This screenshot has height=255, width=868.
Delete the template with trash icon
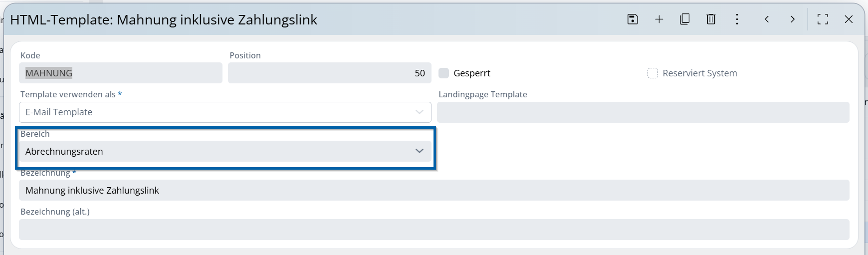click(x=711, y=19)
